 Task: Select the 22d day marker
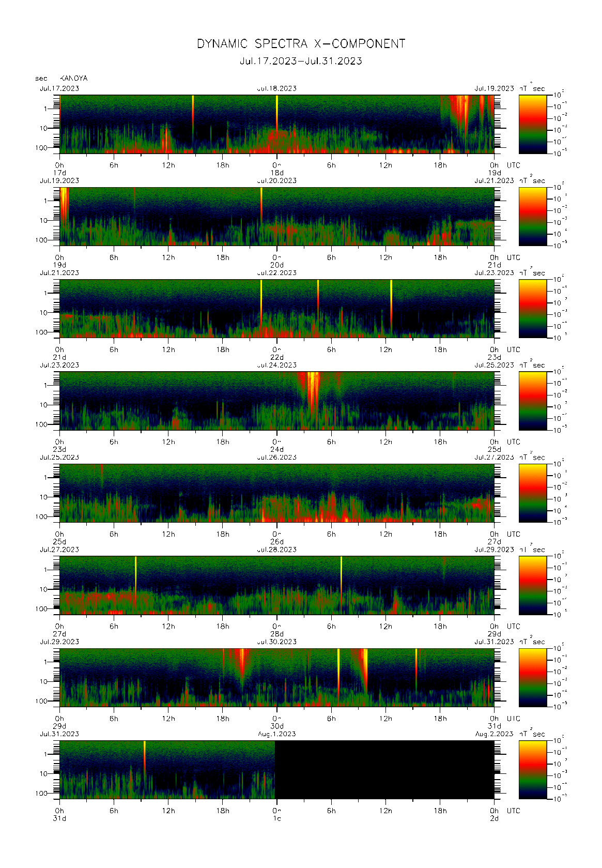(x=277, y=357)
